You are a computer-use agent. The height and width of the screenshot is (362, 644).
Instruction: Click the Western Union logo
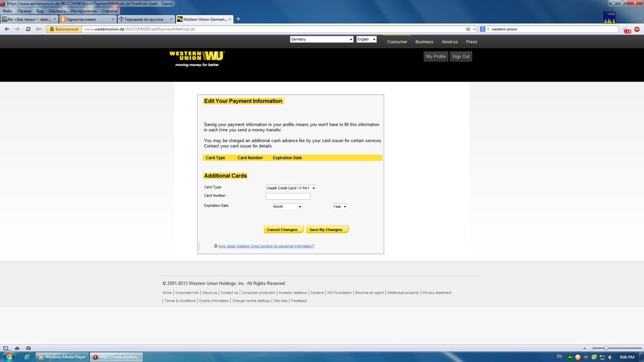pyautogui.click(x=197, y=58)
